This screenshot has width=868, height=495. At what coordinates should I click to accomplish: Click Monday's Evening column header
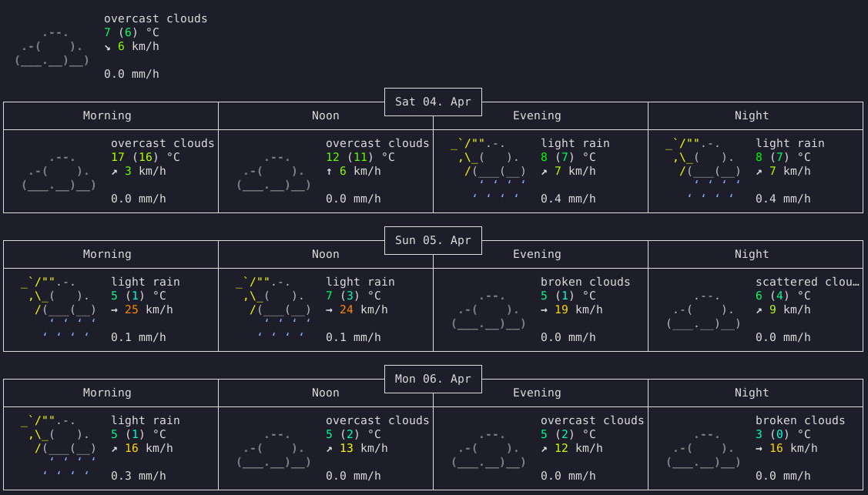click(537, 393)
